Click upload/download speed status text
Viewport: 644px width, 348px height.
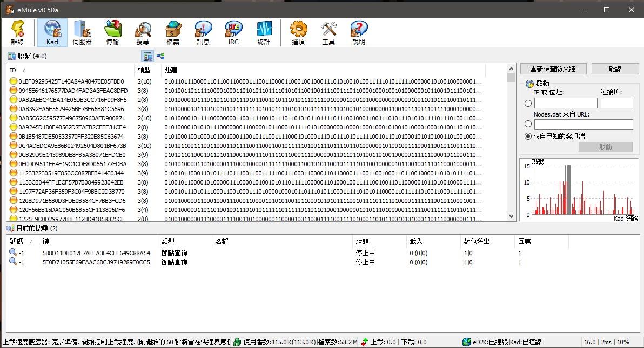pyautogui.click(x=398, y=342)
